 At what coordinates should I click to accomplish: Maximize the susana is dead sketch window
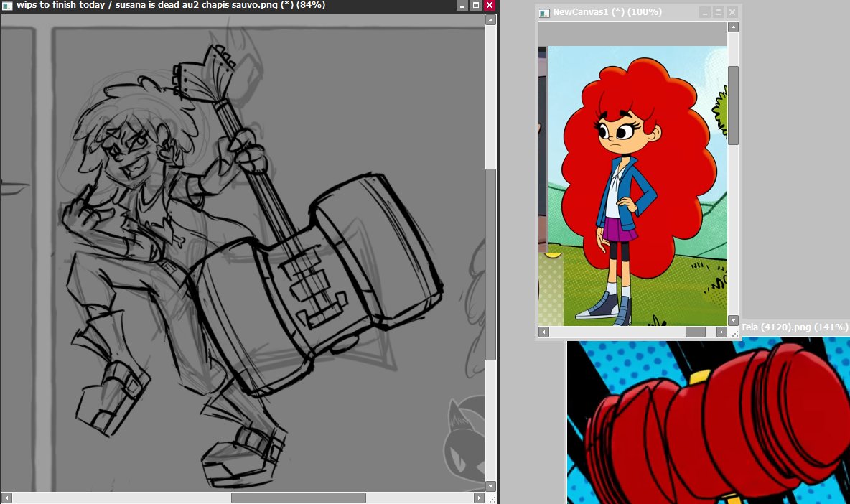tap(476, 6)
